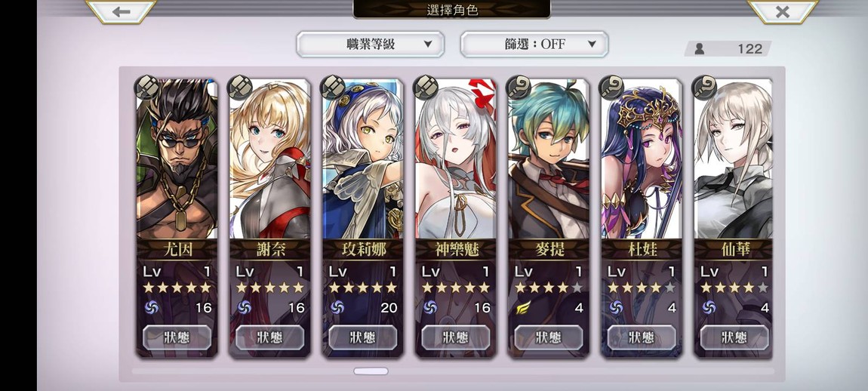The width and height of the screenshot is (868, 391).
Task: Go back using the arrow button
Action: point(122,11)
